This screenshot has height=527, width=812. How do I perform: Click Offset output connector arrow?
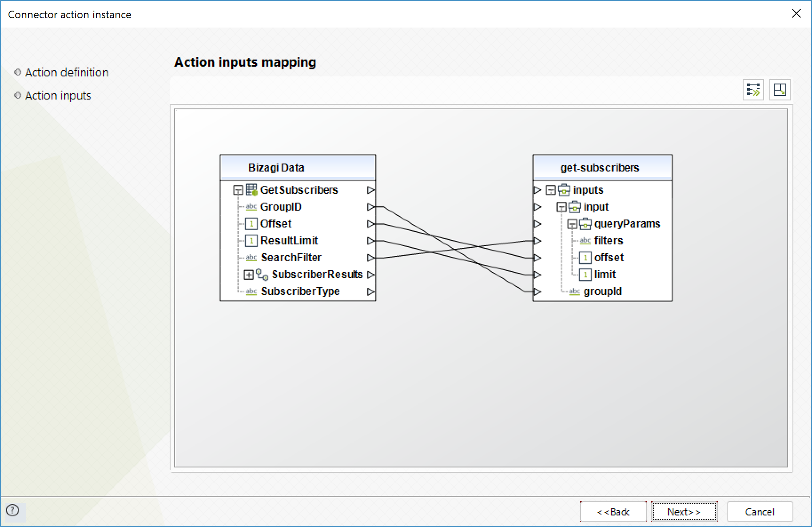[x=370, y=224]
